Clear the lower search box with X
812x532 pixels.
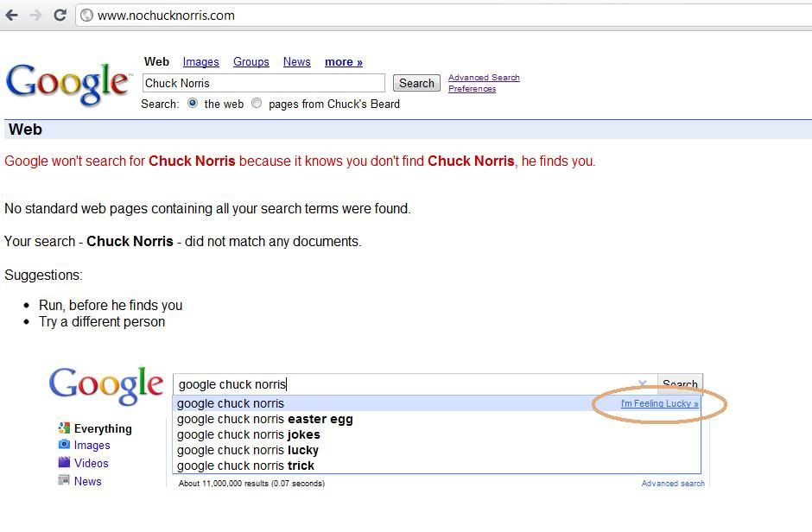tap(643, 384)
